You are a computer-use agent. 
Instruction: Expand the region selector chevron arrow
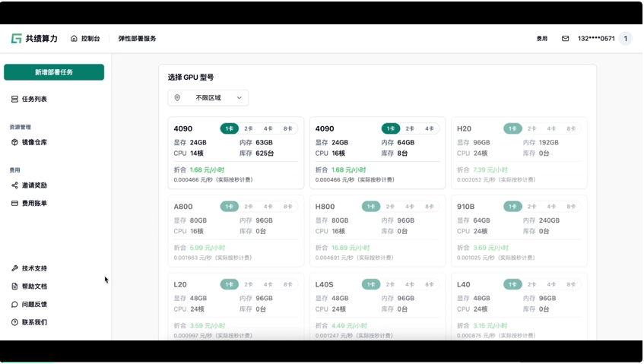point(239,98)
